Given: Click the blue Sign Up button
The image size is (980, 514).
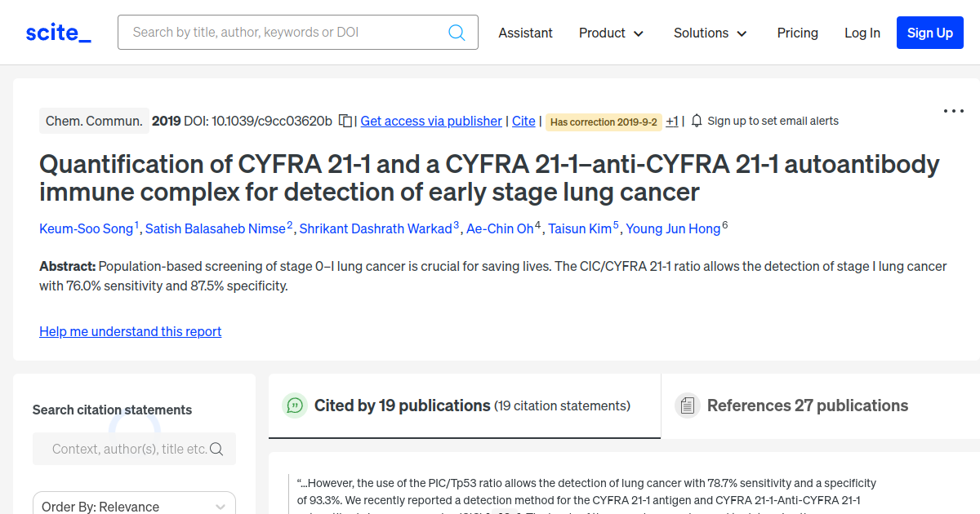Looking at the screenshot, I should [929, 33].
